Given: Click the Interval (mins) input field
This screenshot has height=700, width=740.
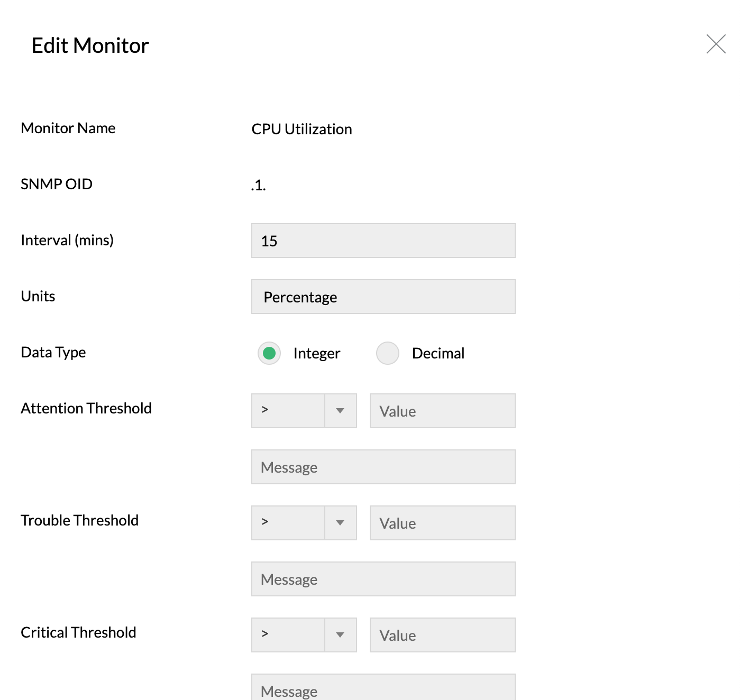Looking at the screenshot, I should pos(383,241).
